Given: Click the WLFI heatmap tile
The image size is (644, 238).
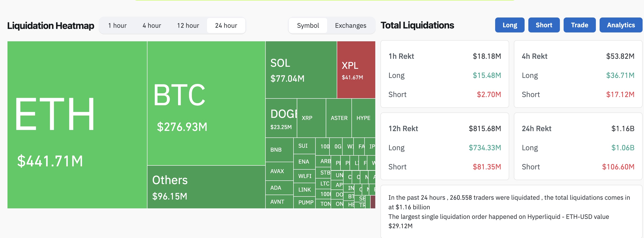Looking at the screenshot, I should coord(304,176).
